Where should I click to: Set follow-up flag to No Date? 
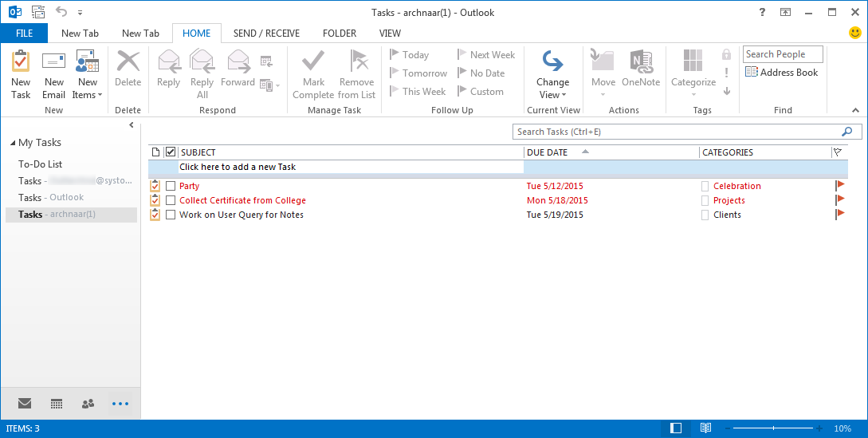(481, 73)
